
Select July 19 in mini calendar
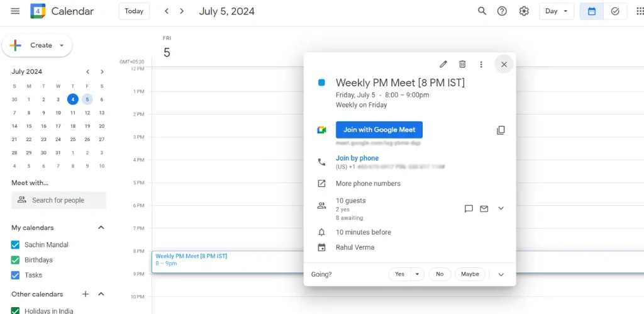click(x=87, y=126)
